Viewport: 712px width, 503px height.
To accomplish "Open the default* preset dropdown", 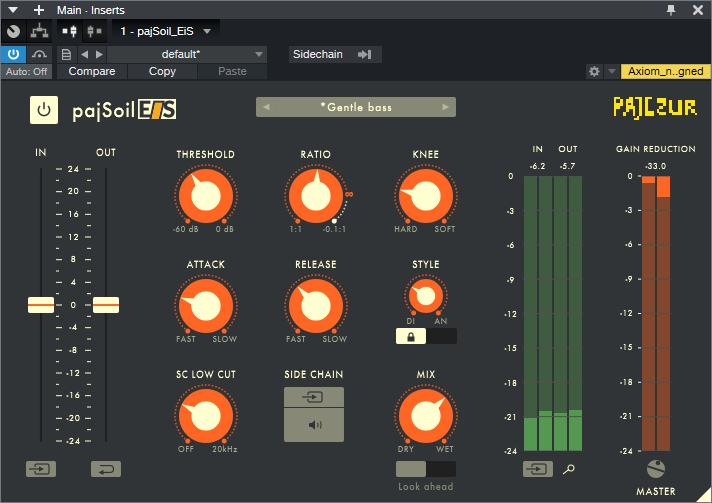I will pyautogui.click(x=187, y=54).
